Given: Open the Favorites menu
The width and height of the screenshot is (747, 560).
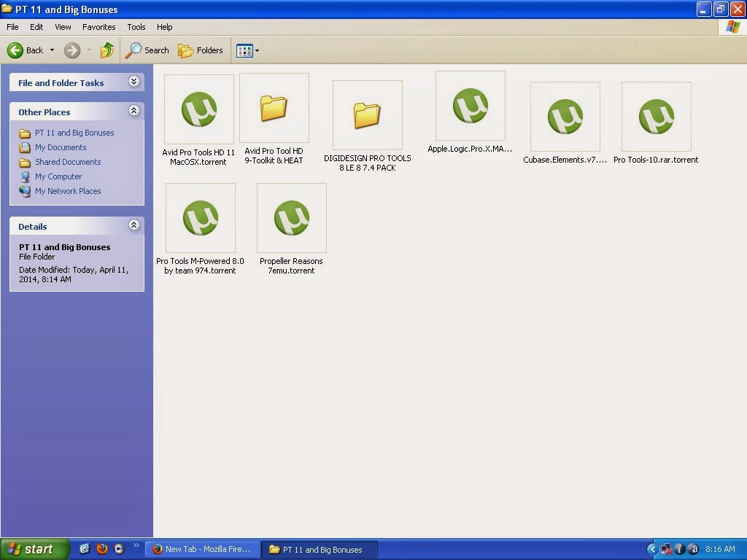Looking at the screenshot, I should 99,27.
